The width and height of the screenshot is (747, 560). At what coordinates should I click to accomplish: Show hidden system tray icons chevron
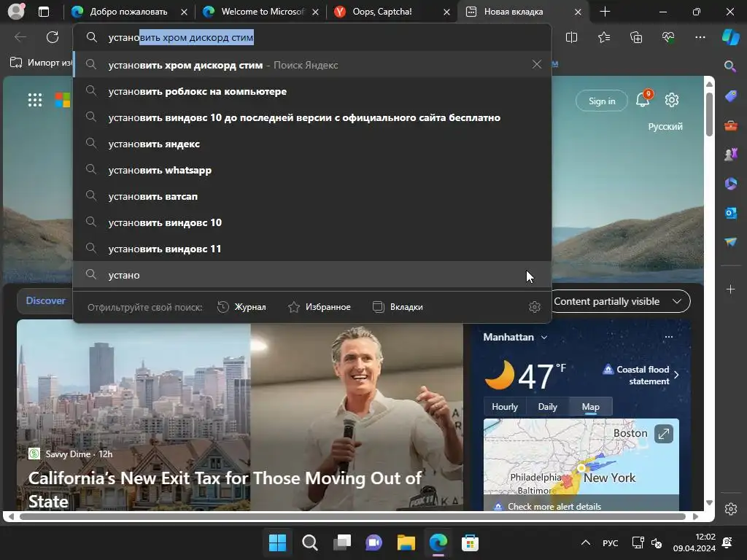[586, 542]
